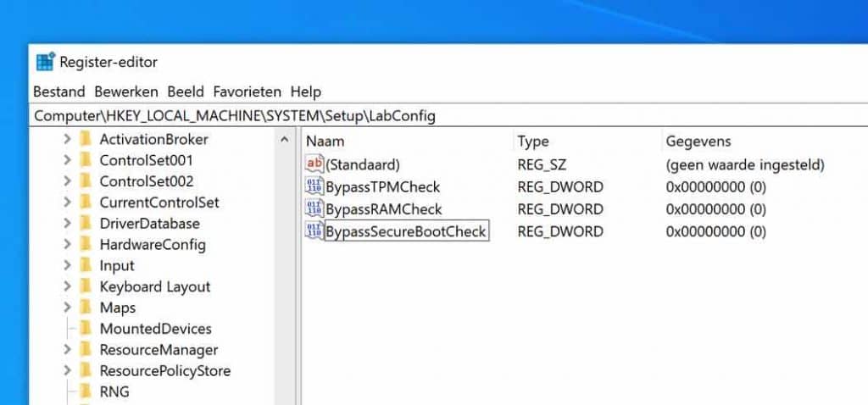
Task: Click REG_SZ type of (Standaard) row
Action: 542,165
